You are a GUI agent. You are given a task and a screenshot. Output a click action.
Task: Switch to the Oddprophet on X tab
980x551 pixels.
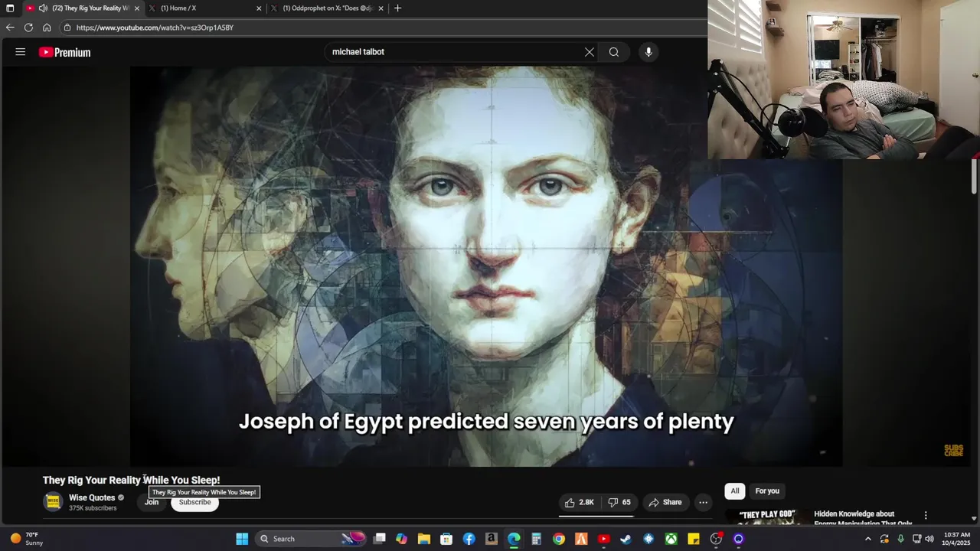pyautogui.click(x=328, y=8)
